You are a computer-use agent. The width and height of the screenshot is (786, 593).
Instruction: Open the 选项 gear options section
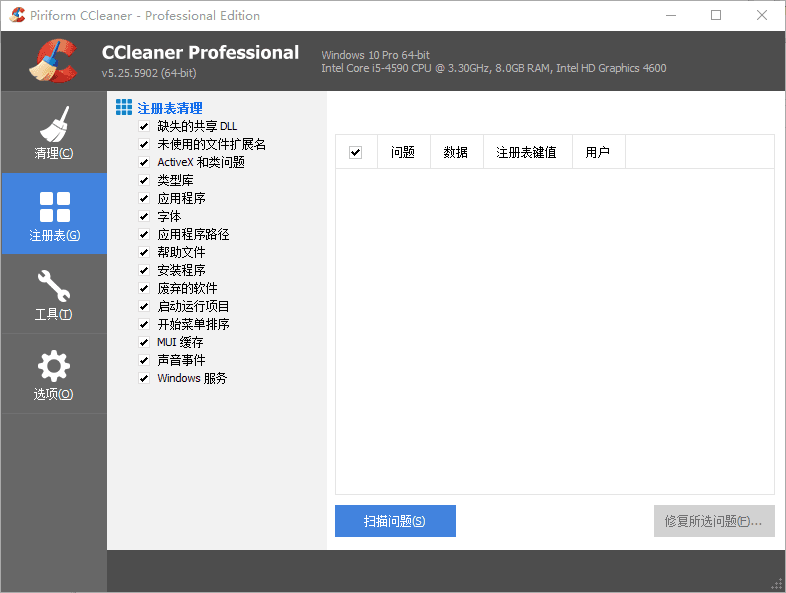click(54, 373)
